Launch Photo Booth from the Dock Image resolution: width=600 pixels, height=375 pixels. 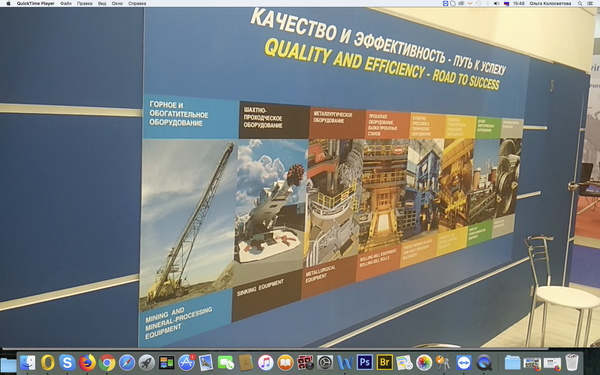[305, 362]
